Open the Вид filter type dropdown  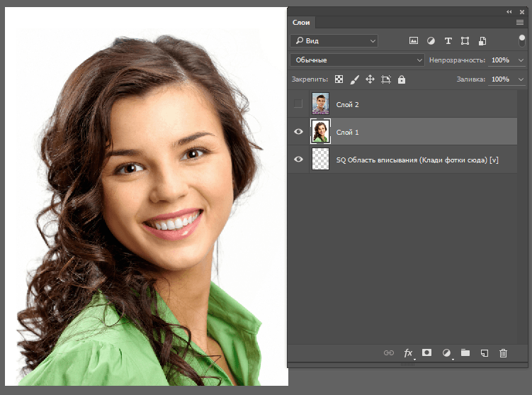click(334, 40)
